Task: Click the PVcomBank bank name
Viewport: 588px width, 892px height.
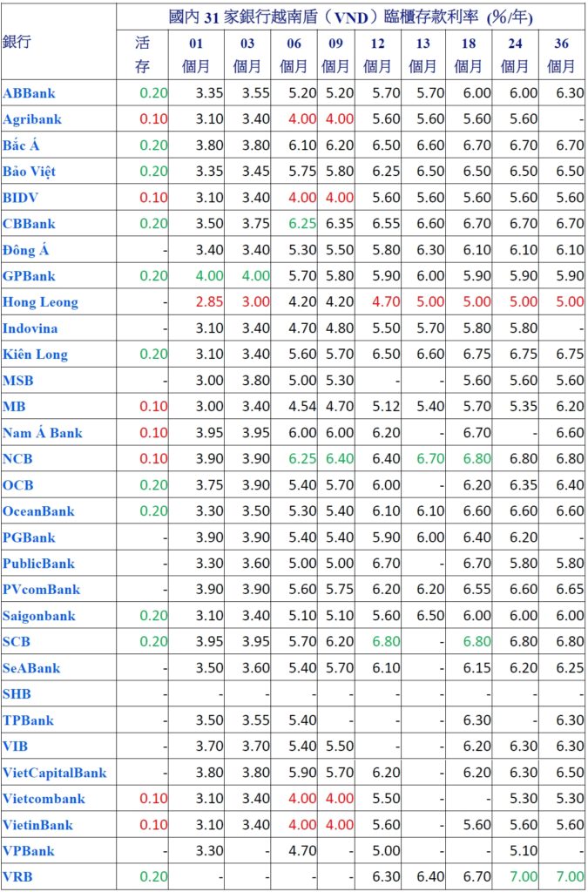Action: pos(41,590)
